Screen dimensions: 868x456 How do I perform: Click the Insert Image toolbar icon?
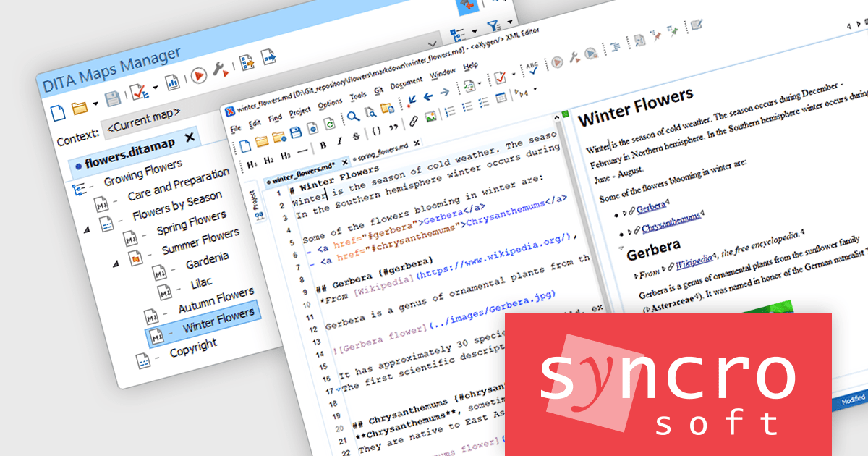[x=430, y=117]
